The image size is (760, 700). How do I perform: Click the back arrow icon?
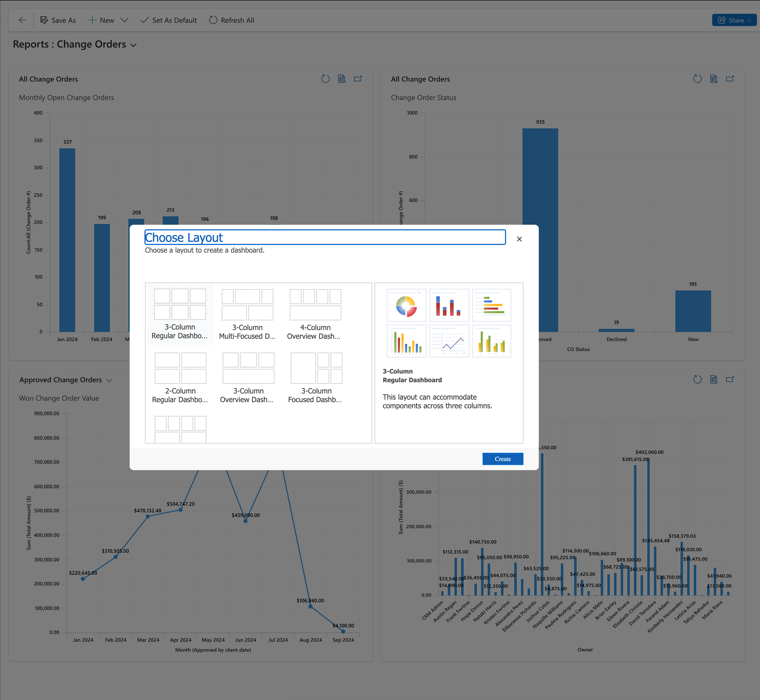click(x=22, y=20)
